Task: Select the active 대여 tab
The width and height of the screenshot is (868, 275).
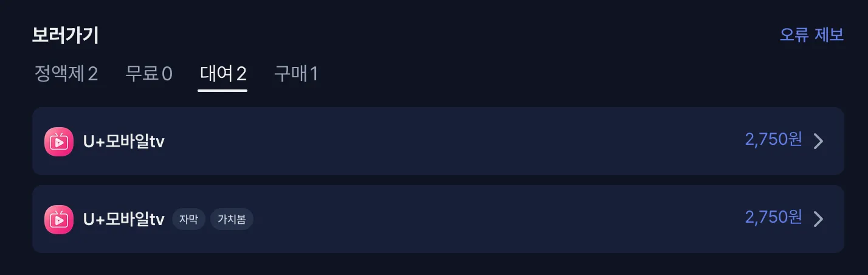Action: 222,74
